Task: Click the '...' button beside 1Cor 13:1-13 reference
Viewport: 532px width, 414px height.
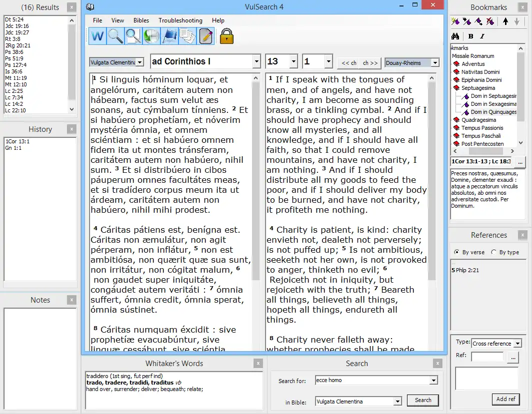Action: tap(520, 162)
